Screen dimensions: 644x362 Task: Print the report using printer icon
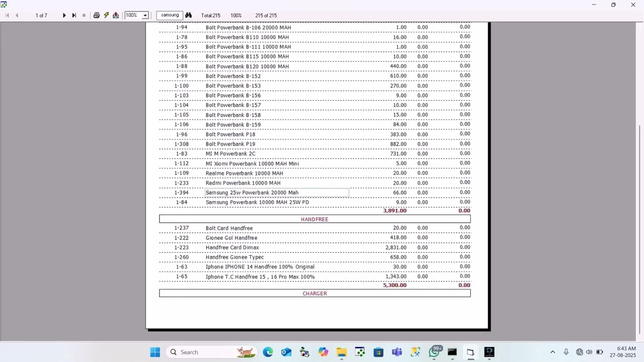(x=97, y=16)
